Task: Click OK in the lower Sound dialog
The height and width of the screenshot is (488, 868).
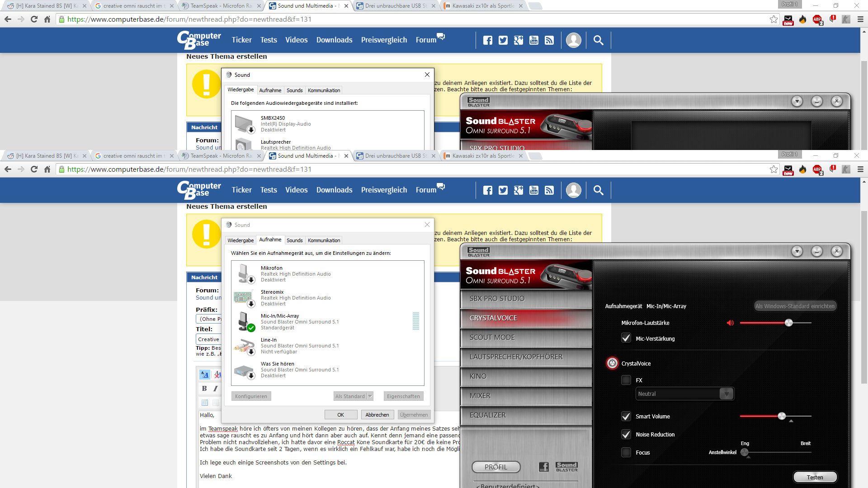Action: click(341, 415)
